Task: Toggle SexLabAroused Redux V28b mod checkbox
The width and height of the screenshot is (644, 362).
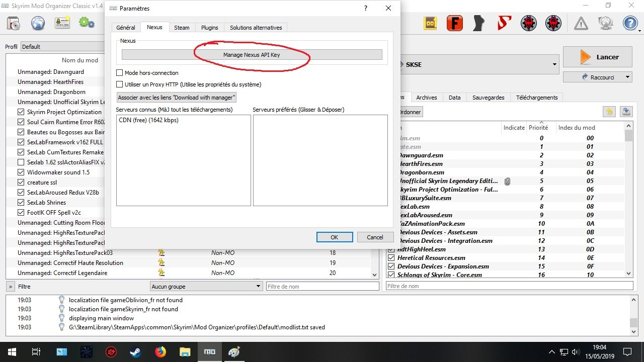Action: pos(21,193)
